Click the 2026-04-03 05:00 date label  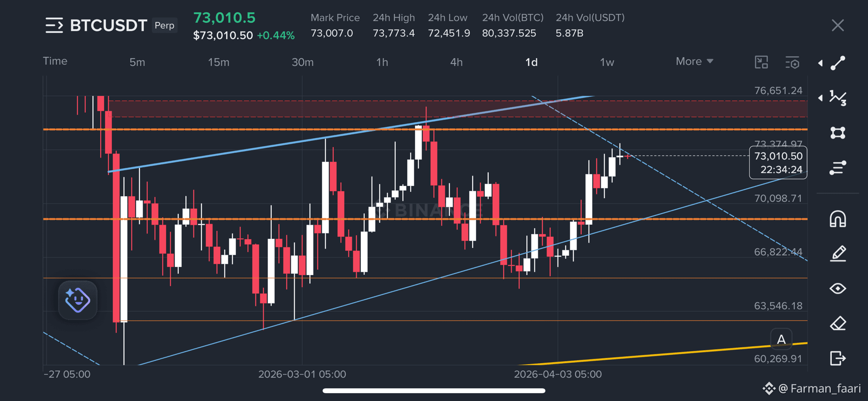pyautogui.click(x=558, y=374)
